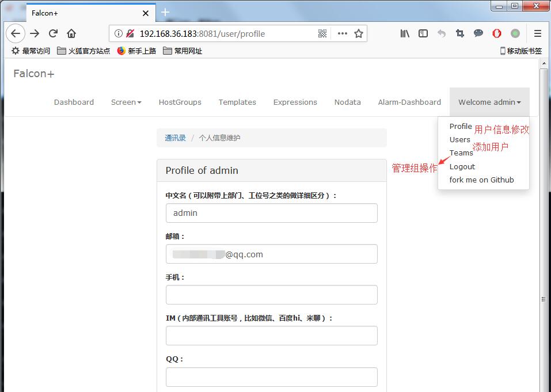Open the Screen dropdown menu

pos(126,102)
